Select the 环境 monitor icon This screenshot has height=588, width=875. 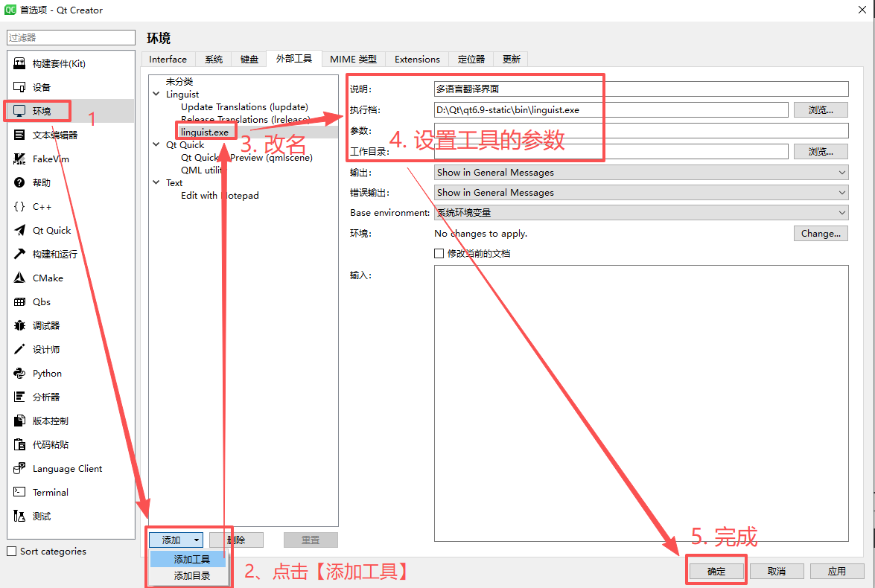coord(19,111)
